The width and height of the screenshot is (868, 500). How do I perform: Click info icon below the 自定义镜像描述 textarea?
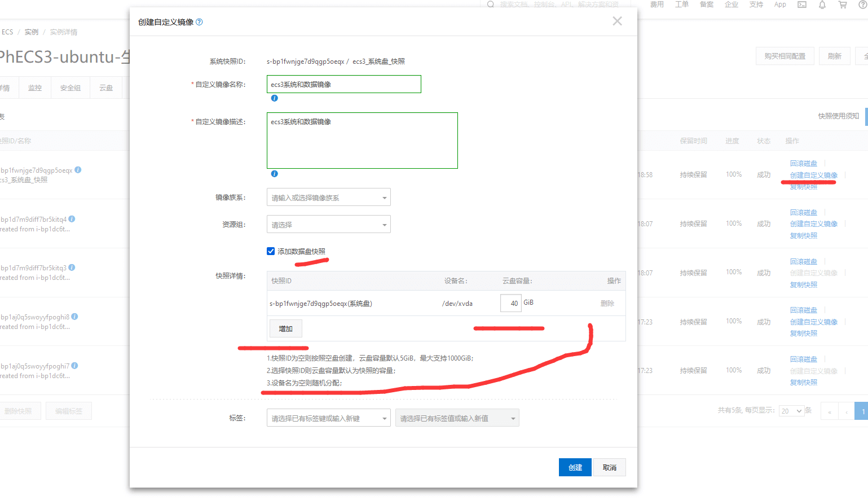point(274,174)
